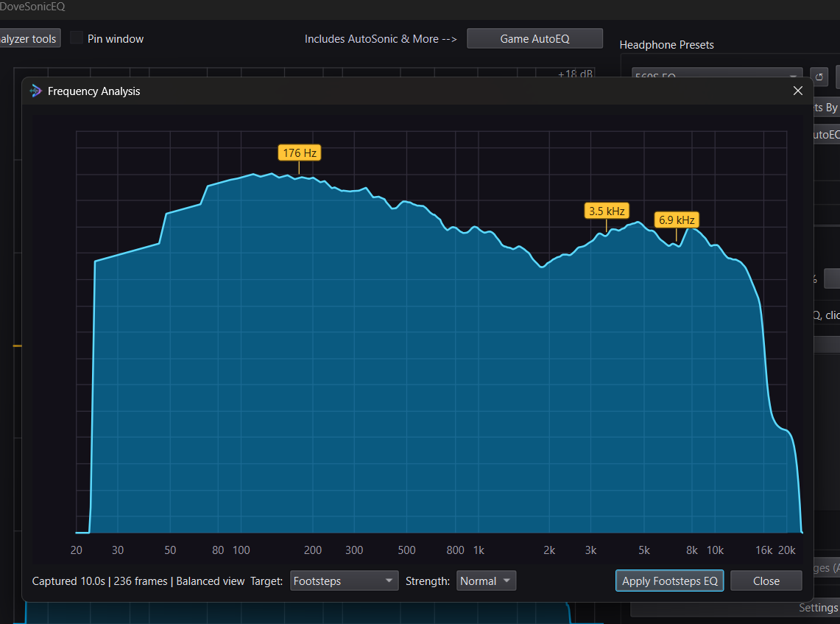Click the dropdown arrow of the Strength selector
Viewport: 840px width, 624px height.
[x=507, y=581]
